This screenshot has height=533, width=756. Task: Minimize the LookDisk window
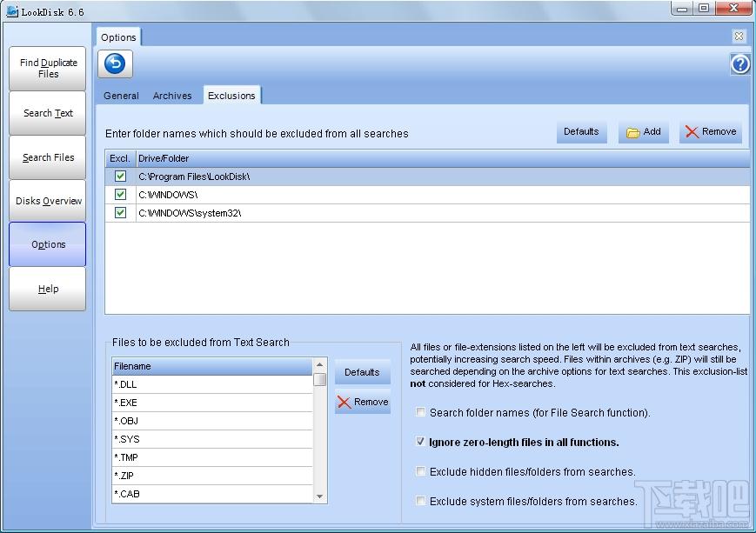(x=682, y=8)
